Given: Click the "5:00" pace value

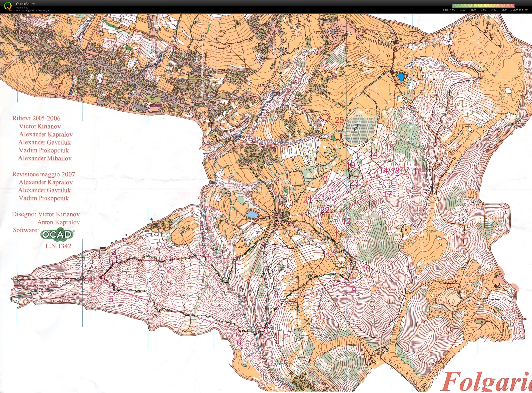Looking at the screenshot, I should point(463,10).
